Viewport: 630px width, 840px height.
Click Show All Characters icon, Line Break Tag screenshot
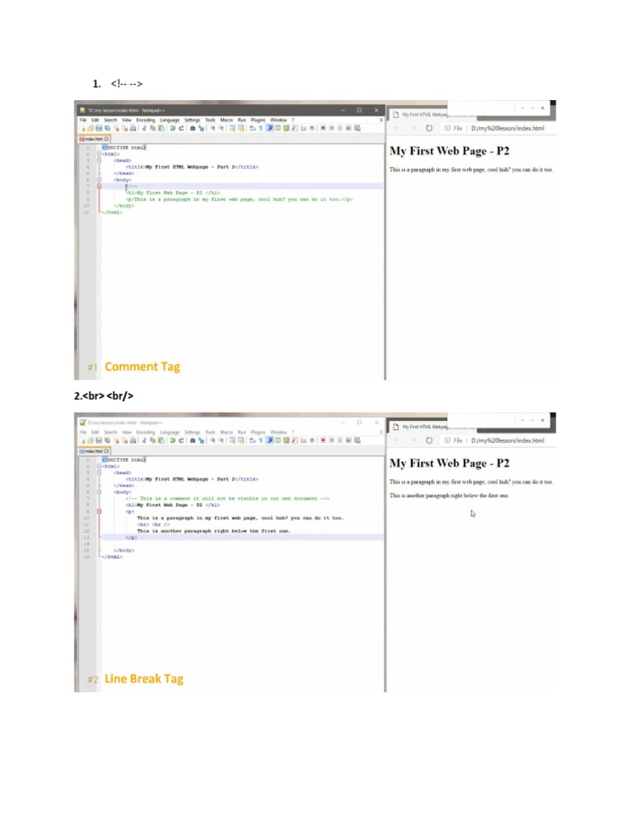coord(260,441)
